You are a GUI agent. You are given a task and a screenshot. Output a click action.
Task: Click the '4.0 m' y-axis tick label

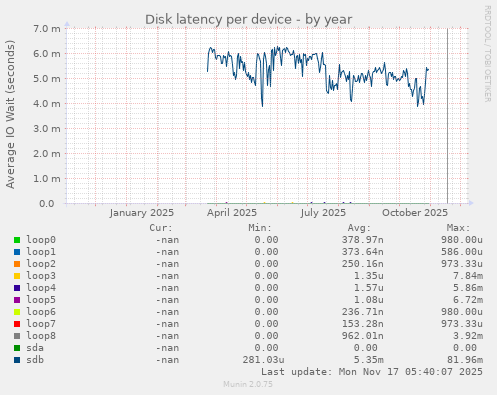47,104
